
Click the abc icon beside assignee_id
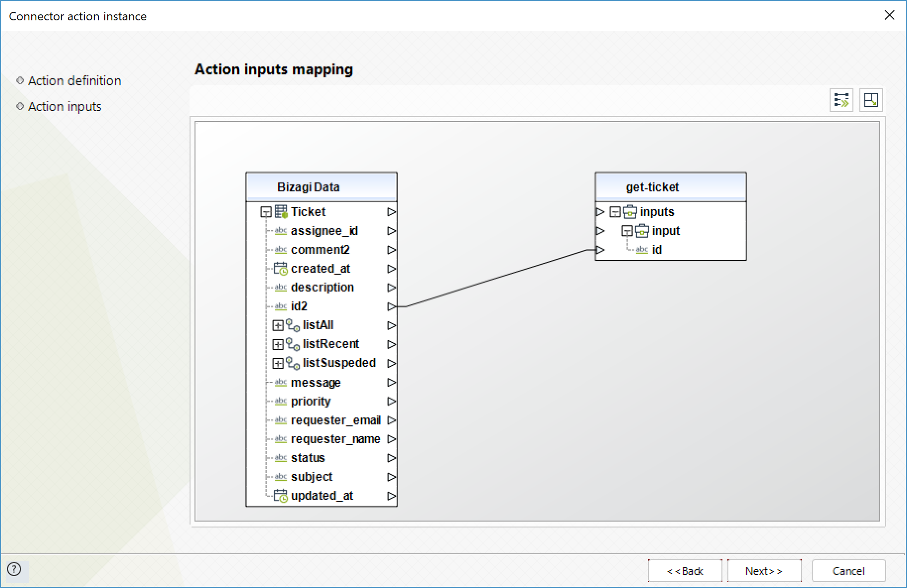(281, 231)
